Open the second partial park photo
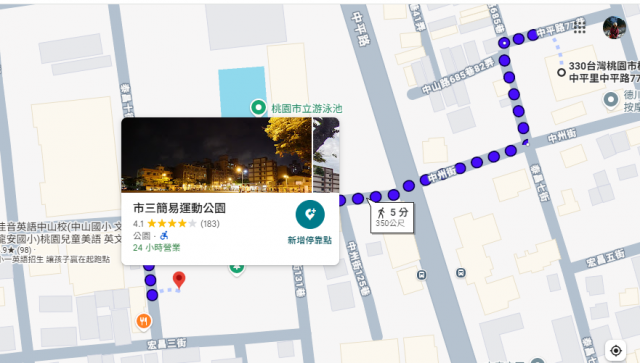Image resolution: width=640 pixels, height=363 pixels. pyautogui.click(x=326, y=155)
